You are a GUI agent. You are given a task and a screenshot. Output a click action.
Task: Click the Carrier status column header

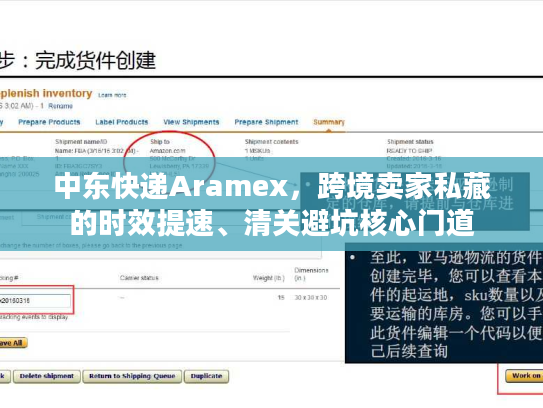pos(139,278)
